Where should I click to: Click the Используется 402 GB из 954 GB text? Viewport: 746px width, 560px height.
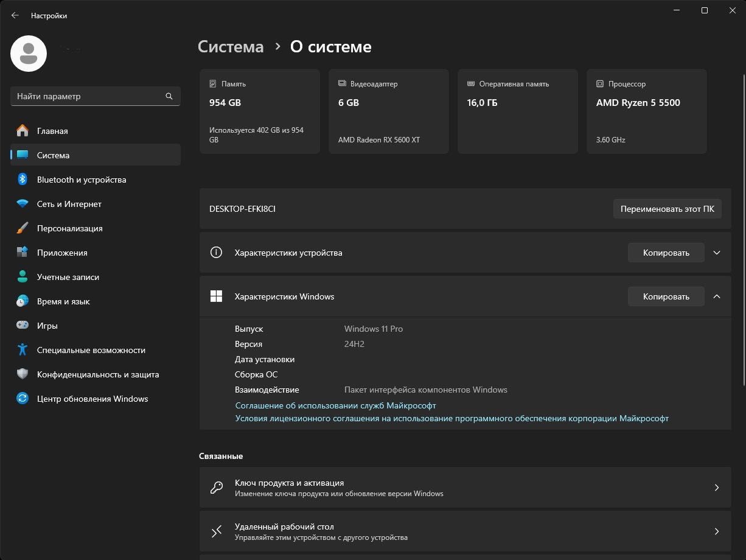point(256,135)
